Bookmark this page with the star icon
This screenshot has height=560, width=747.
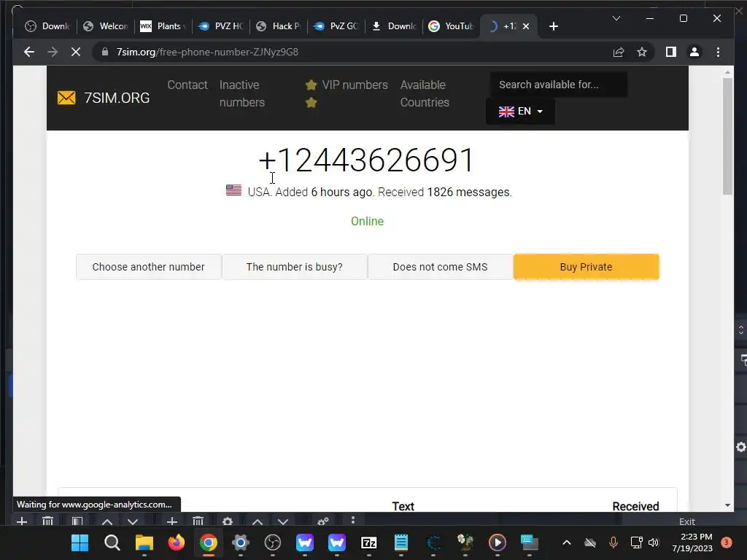(x=642, y=52)
